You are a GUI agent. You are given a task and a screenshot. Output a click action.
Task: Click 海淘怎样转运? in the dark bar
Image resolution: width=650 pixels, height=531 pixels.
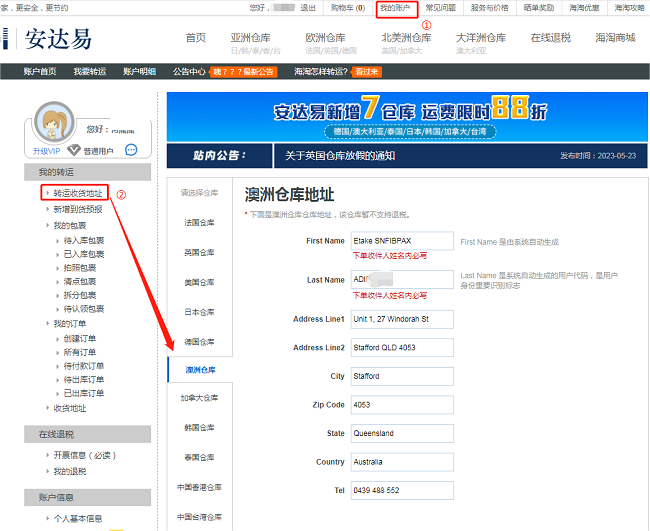[x=321, y=71]
